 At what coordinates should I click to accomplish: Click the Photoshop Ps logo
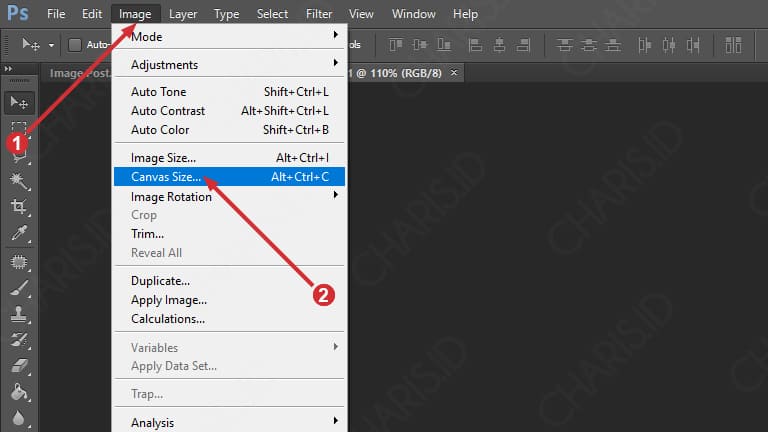[18, 13]
